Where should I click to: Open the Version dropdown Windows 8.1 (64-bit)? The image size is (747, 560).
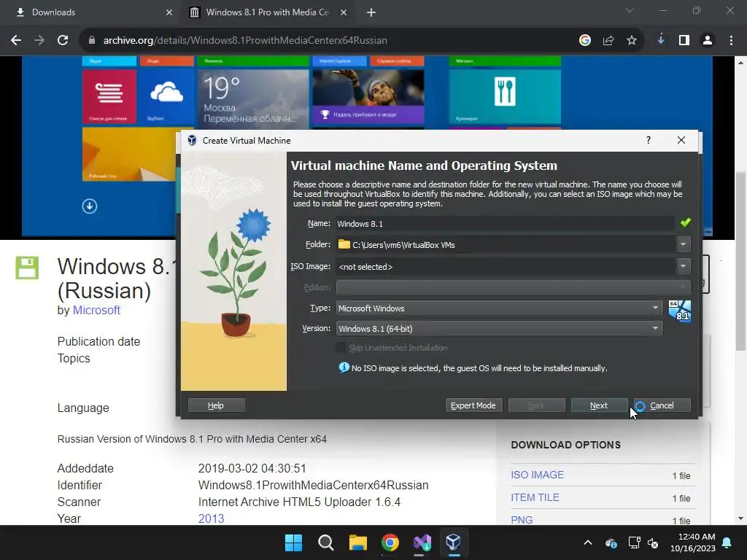(x=499, y=329)
